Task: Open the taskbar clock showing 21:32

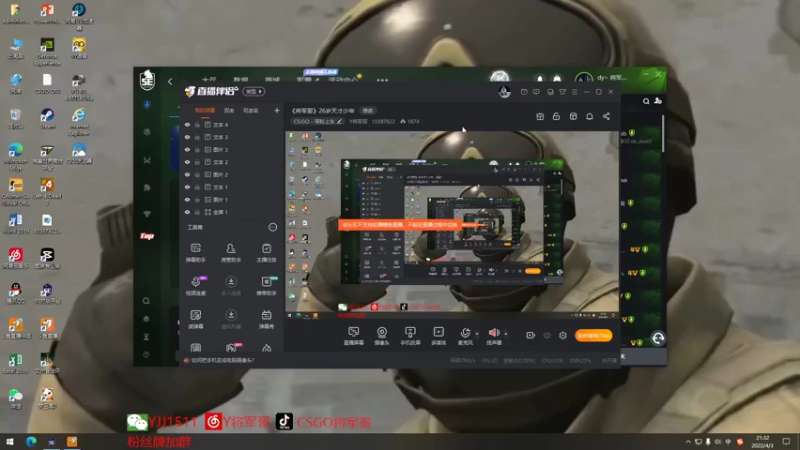Action: [x=763, y=442]
